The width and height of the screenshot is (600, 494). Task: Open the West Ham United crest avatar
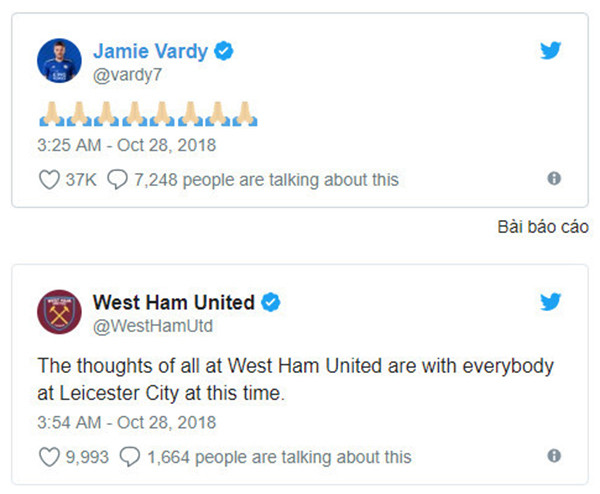(x=60, y=312)
